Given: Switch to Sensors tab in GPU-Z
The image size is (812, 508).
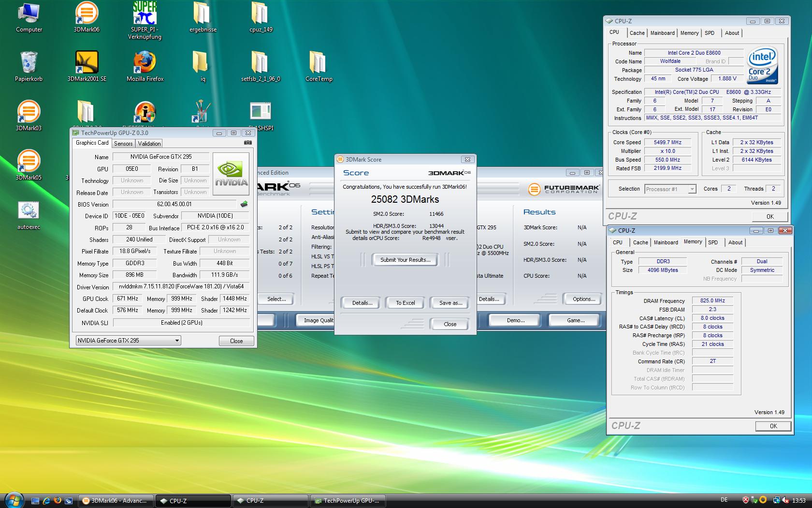Looking at the screenshot, I should (123, 144).
